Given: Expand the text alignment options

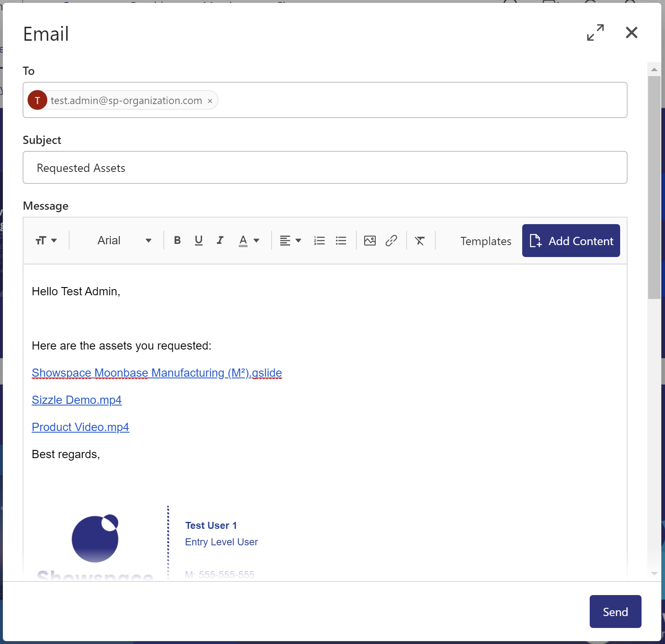Looking at the screenshot, I should 291,241.
